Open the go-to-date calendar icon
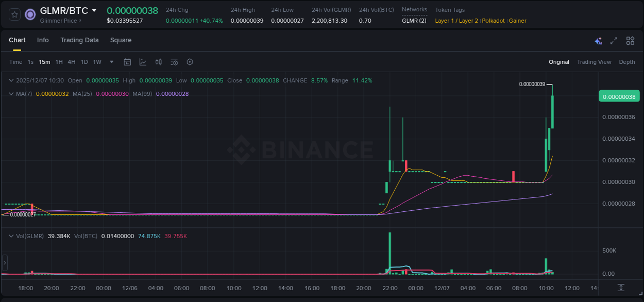Viewport: 644px width, 302px height. (127, 61)
